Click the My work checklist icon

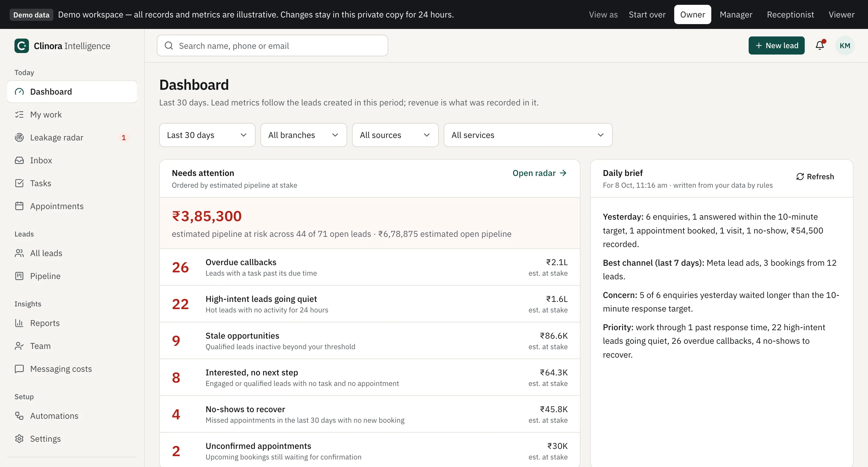(x=19, y=114)
